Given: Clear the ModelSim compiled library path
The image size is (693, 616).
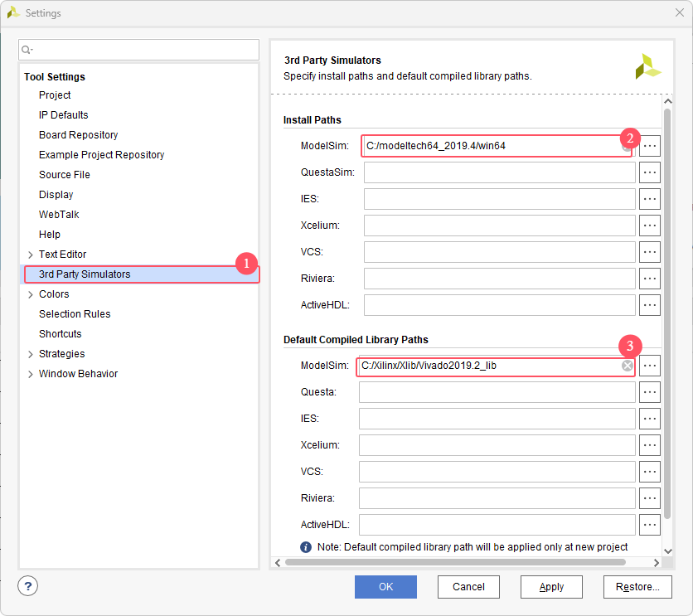Looking at the screenshot, I should (628, 366).
